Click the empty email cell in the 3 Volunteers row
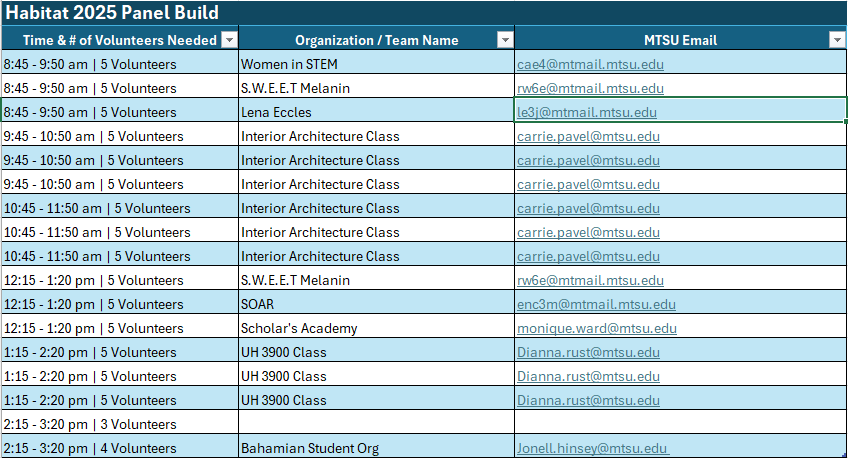 [680, 425]
